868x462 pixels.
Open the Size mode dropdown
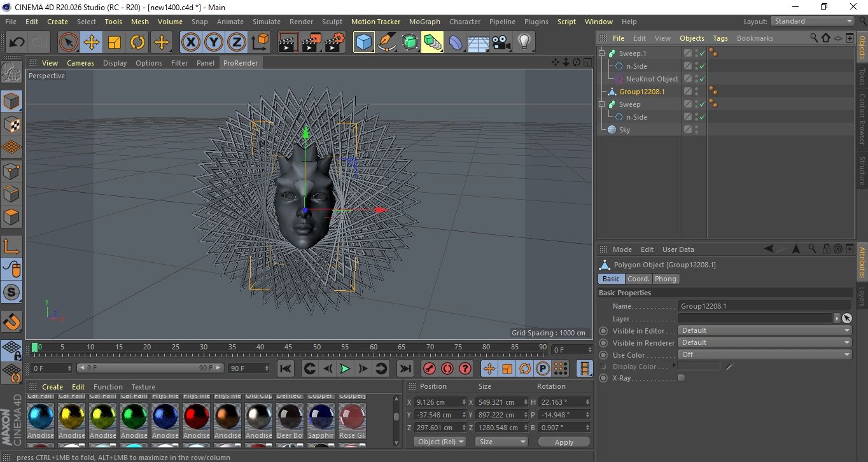point(501,442)
